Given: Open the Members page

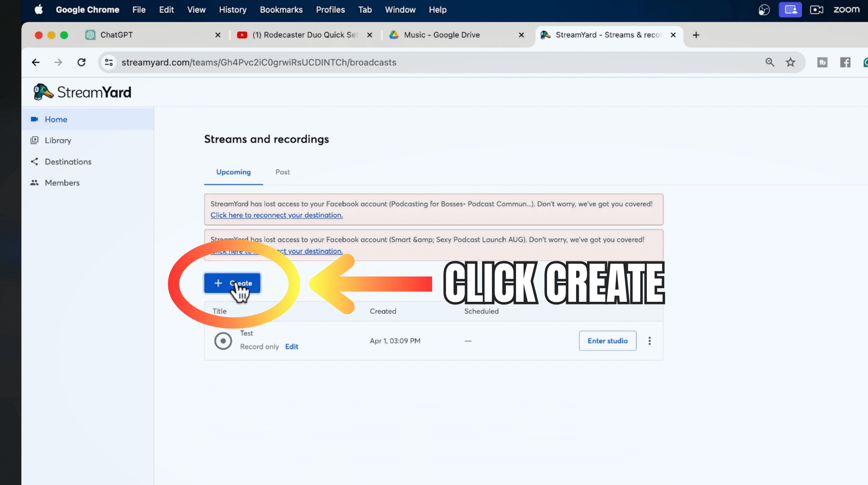Looking at the screenshot, I should coord(62,183).
